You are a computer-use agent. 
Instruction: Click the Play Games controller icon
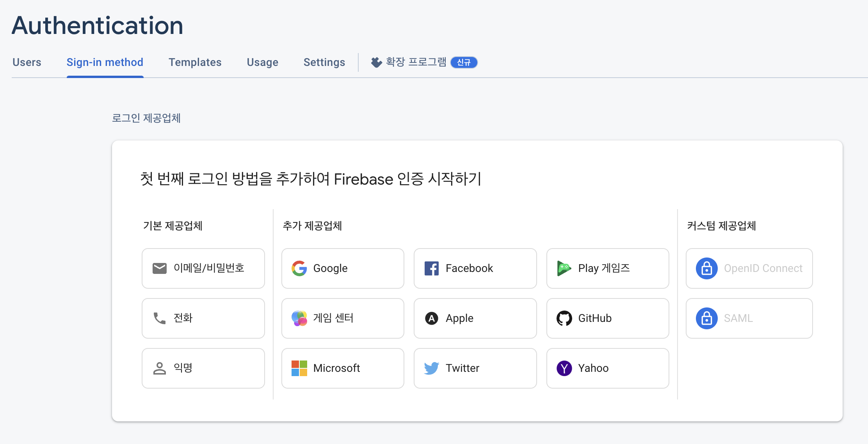564,268
